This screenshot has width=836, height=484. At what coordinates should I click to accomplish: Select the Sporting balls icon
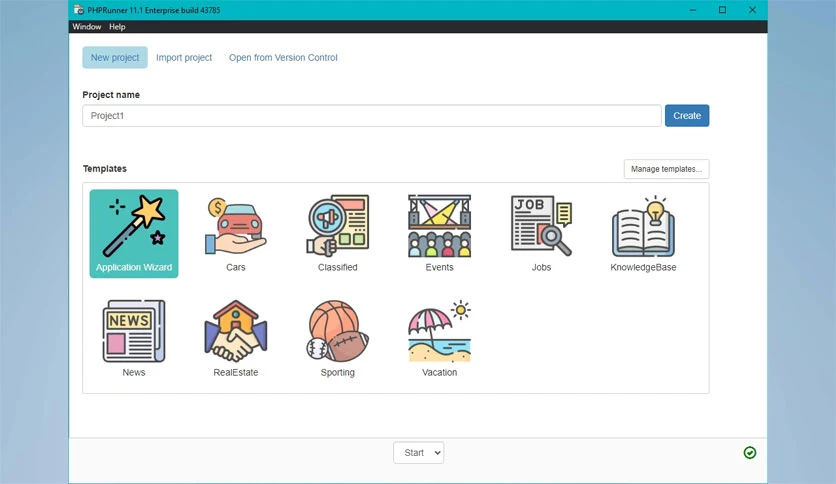click(x=337, y=331)
